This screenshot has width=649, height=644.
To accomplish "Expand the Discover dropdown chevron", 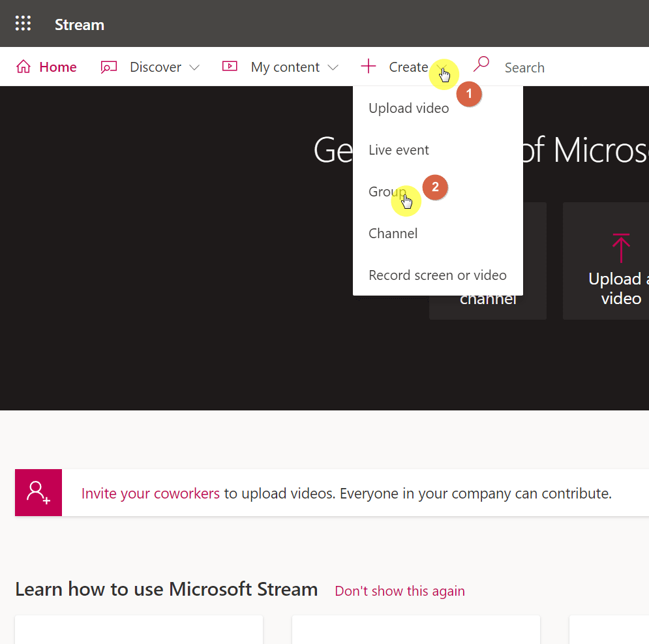I will pyautogui.click(x=194, y=67).
